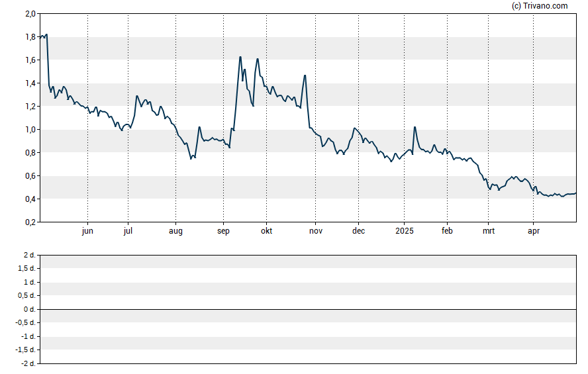Click the '0,2' price axis value
This screenshot has width=588, height=374.
tap(30, 222)
